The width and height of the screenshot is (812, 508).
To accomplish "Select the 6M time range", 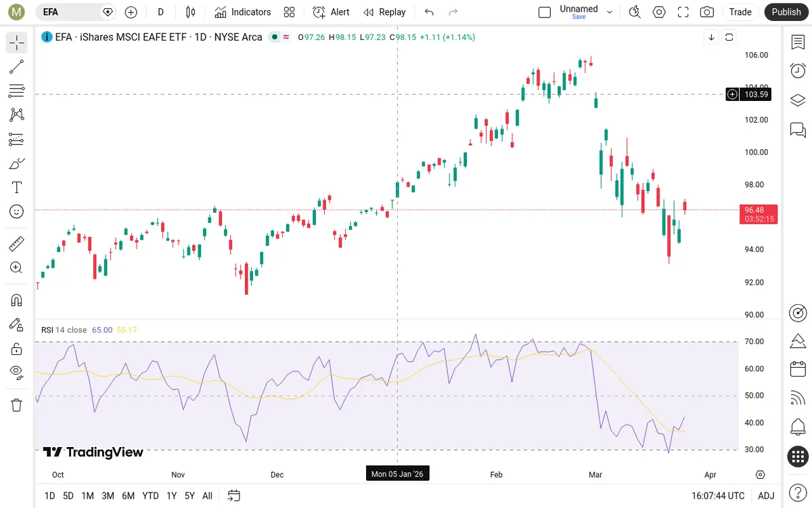I will 128,496.
